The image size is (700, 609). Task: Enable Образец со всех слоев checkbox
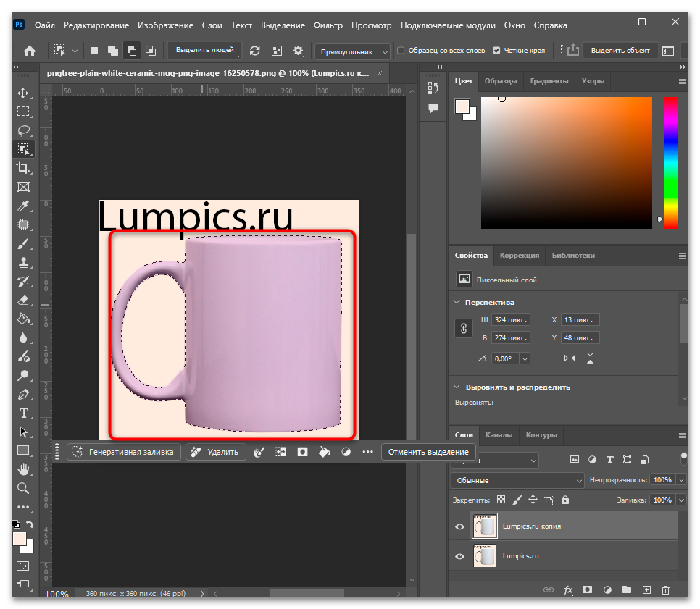(x=401, y=51)
